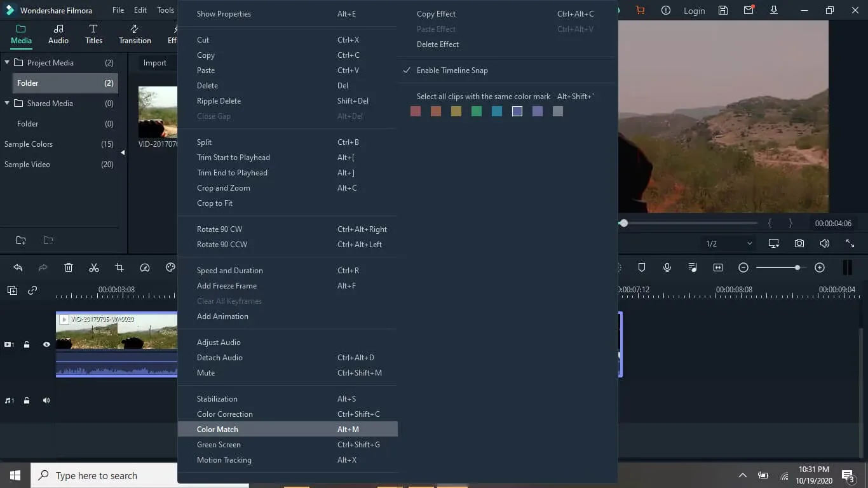Collapse the Project Media folder tree
Screen dimensions: 868x488
7,62
